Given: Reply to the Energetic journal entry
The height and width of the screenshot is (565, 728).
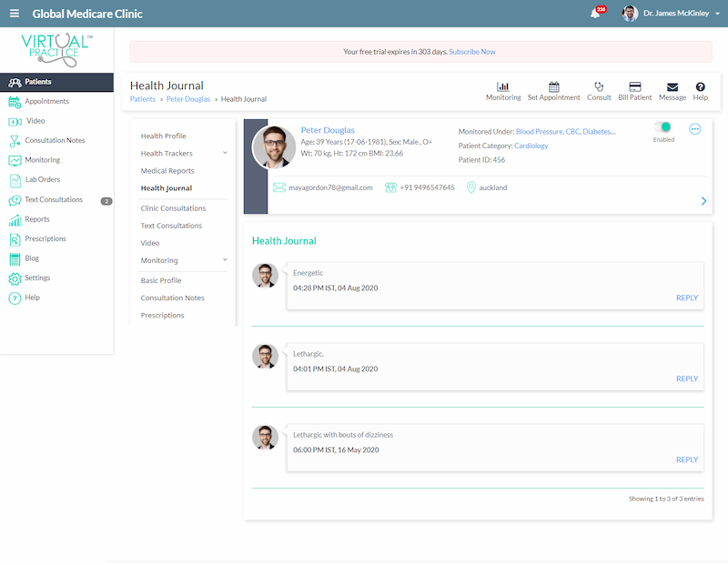Looking at the screenshot, I should click(x=687, y=298).
